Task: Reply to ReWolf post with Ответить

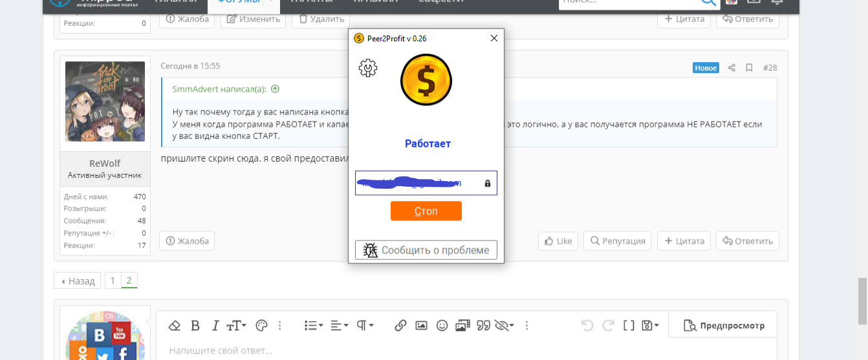Action: coord(748,241)
